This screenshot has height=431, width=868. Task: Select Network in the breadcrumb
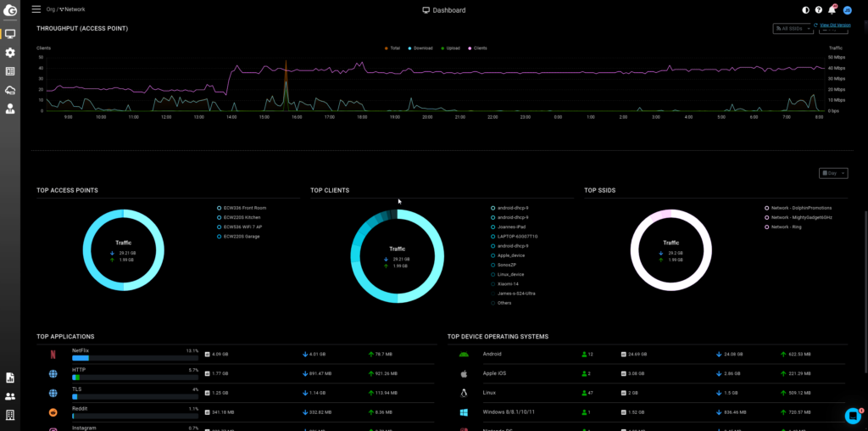tap(74, 9)
